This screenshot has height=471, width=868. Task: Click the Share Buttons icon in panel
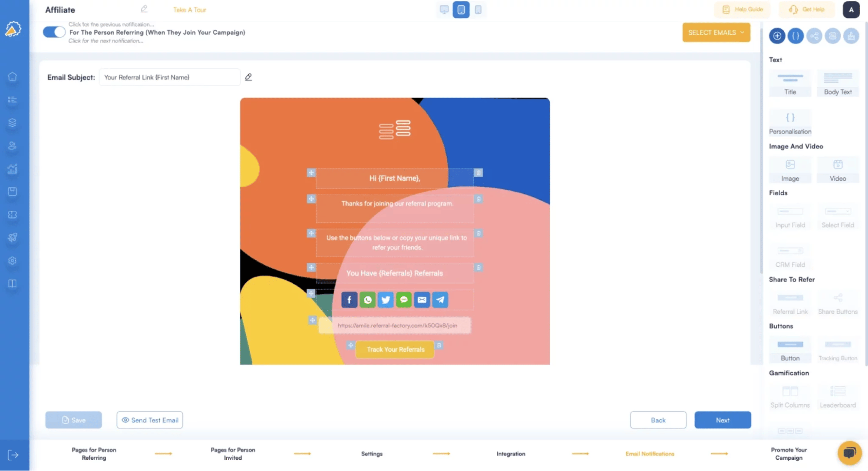(838, 298)
